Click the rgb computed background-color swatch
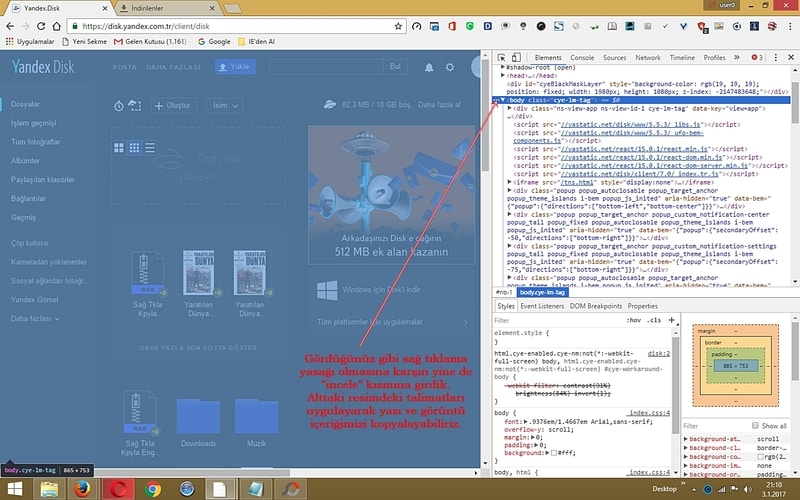 pyautogui.click(x=760, y=457)
